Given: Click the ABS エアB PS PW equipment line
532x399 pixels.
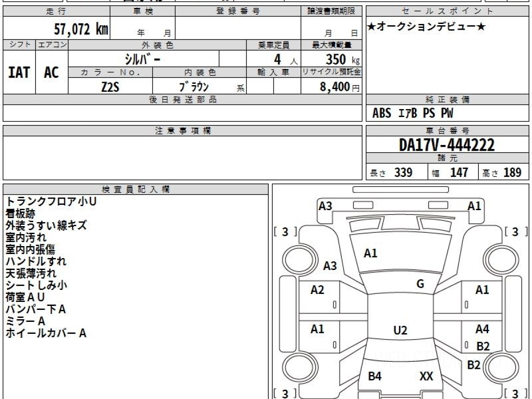Looking at the screenshot, I should 413,113.
